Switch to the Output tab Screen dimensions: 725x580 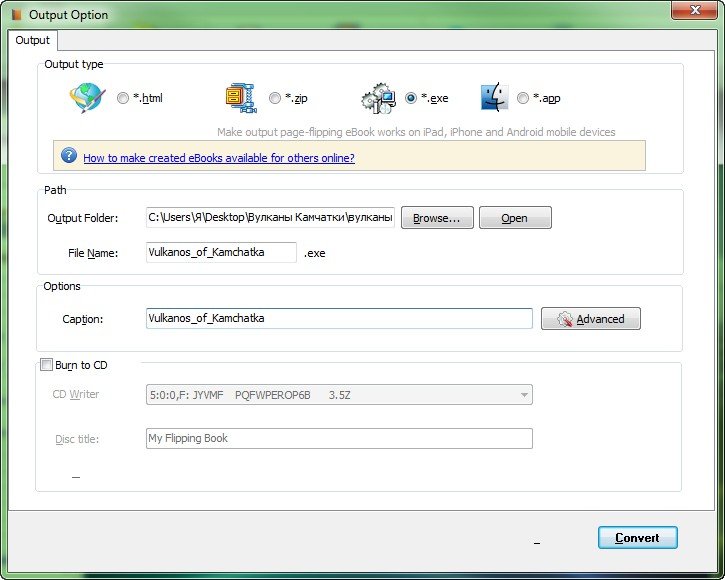pos(33,40)
